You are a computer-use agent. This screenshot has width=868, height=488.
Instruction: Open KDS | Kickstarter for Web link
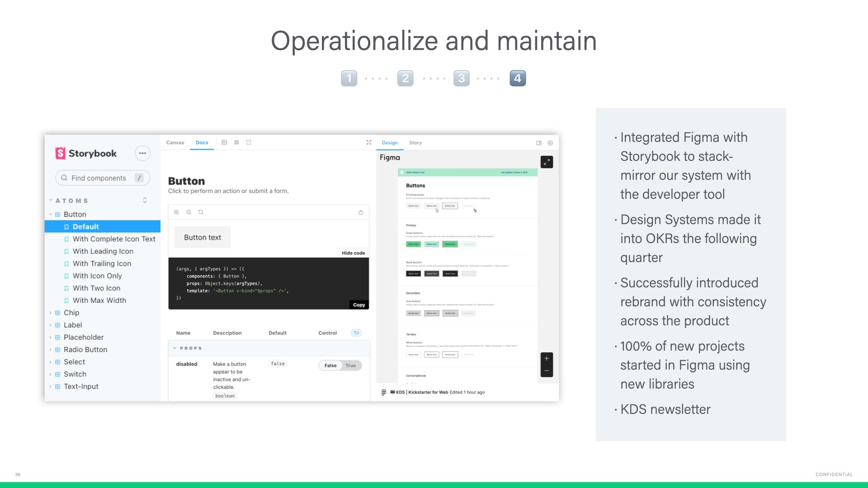coord(422,392)
